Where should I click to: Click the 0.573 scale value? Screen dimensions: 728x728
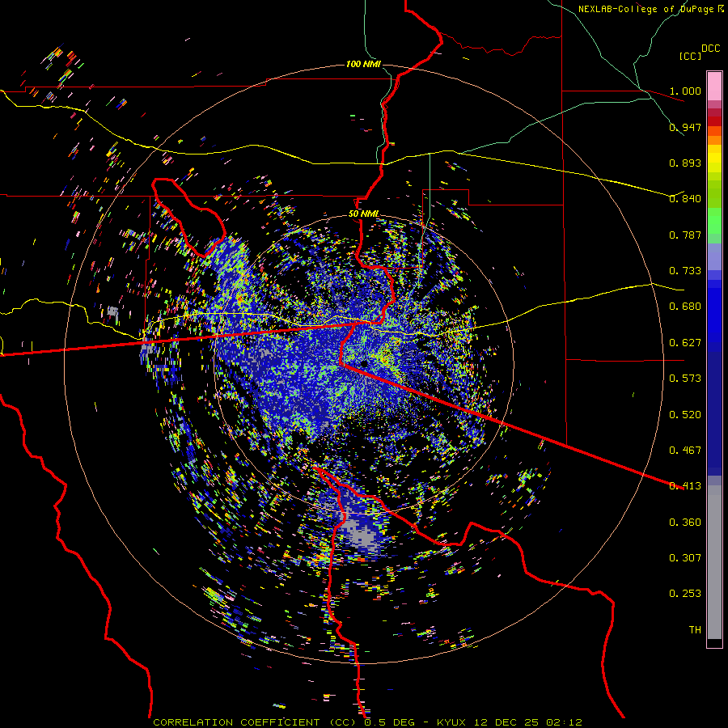[x=685, y=379]
